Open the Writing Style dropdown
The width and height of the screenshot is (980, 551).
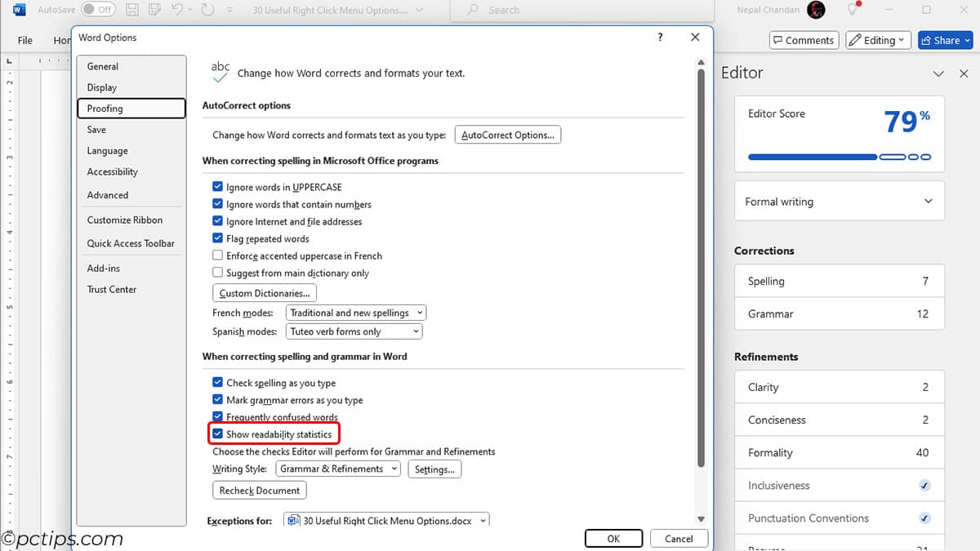[336, 469]
